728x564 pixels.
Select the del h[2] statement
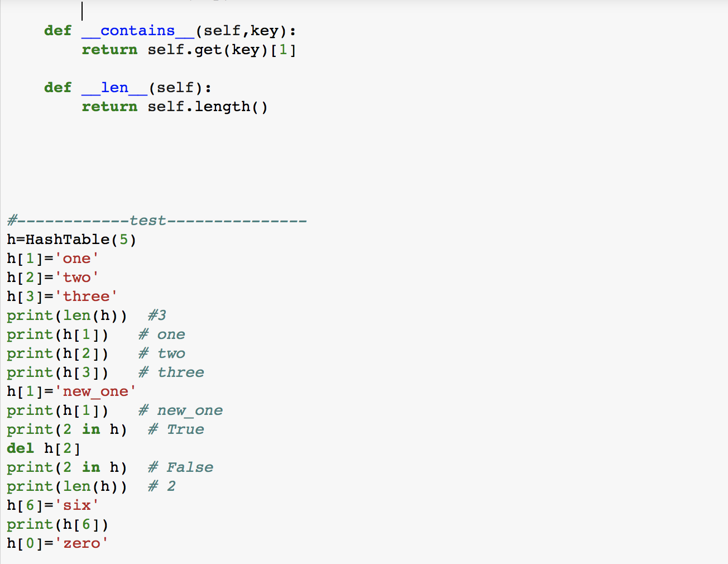click(44, 448)
